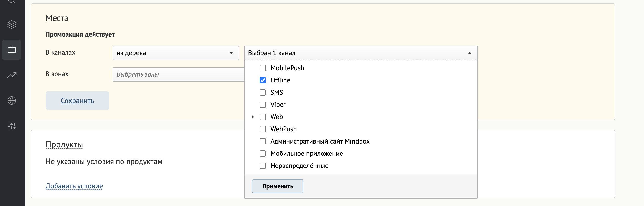Image resolution: width=644 pixels, height=206 pixels.
Task: Click the Места section heading
Action: (57, 18)
